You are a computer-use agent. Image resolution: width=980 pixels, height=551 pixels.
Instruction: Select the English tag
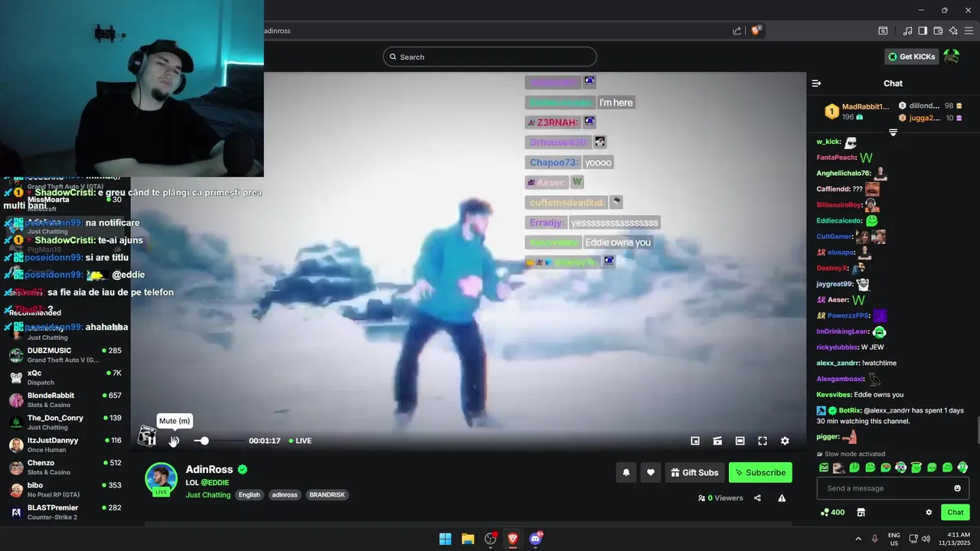click(249, 495)
